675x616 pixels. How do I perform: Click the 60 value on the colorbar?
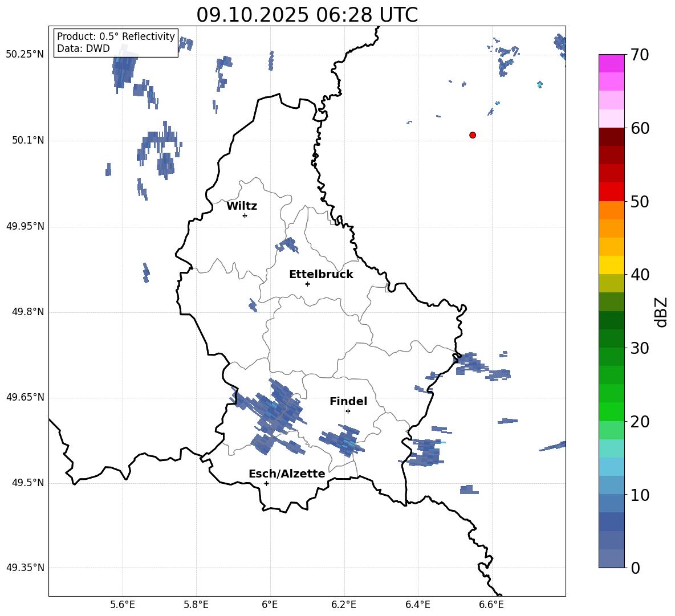tap(640, 128)
